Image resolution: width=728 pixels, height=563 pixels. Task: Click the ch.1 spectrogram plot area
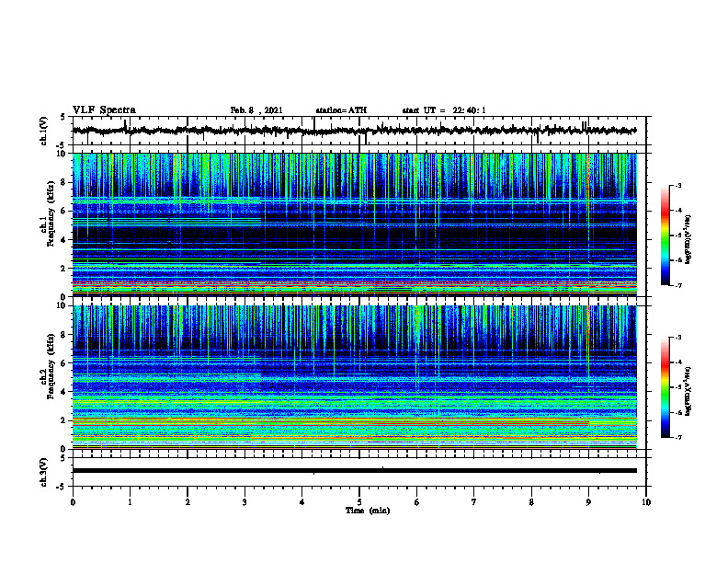[355, 224]
